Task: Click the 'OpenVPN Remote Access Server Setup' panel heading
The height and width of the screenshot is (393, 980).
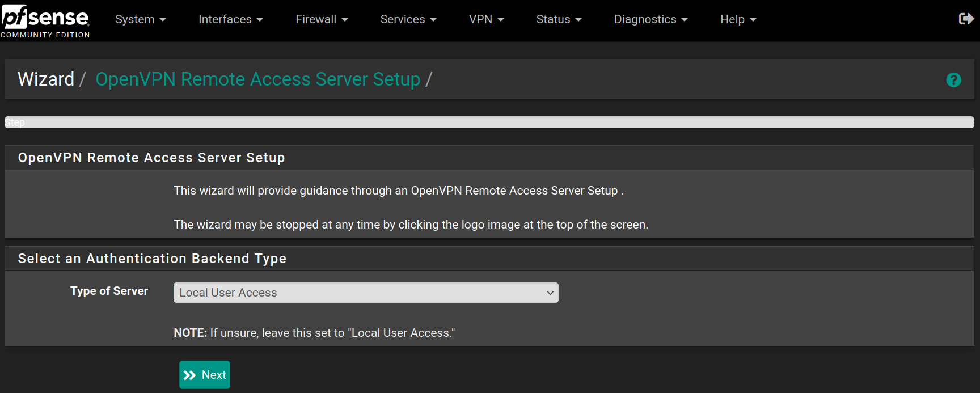Action: point(151,158)
